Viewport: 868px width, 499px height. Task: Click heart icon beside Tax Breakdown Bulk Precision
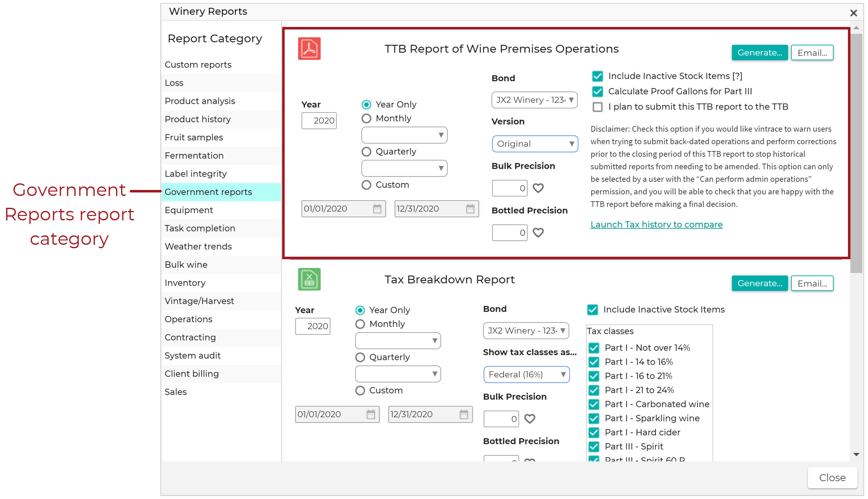click(529, 418)
